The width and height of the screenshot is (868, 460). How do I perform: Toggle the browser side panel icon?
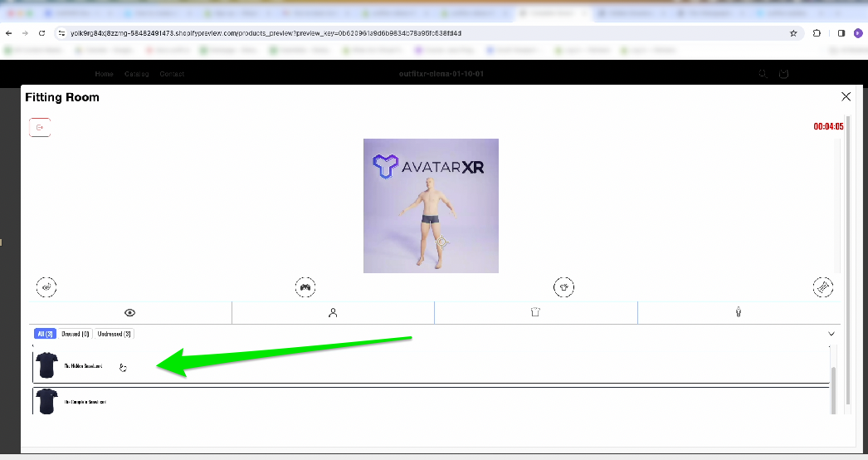pos(841,33)
